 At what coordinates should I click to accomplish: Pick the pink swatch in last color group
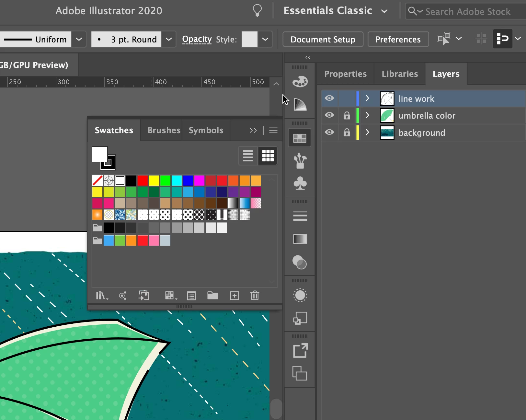click(x=154, y=240)
